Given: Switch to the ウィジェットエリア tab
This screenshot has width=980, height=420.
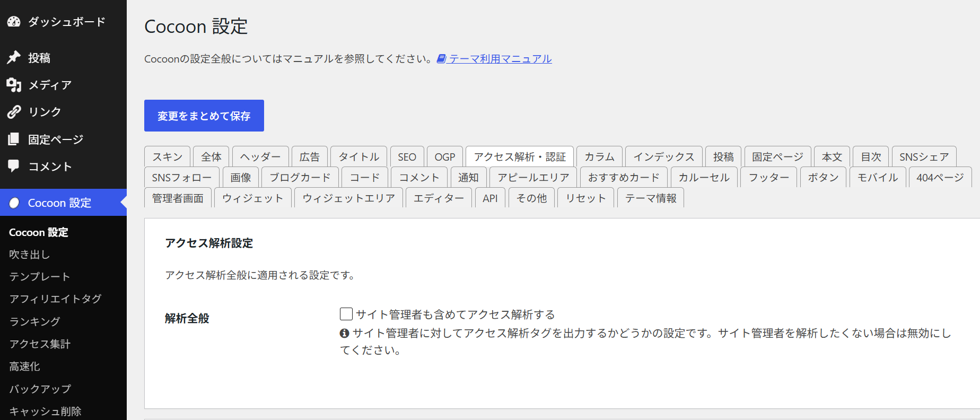Looking at the screenshot, I should click(348, 198).
